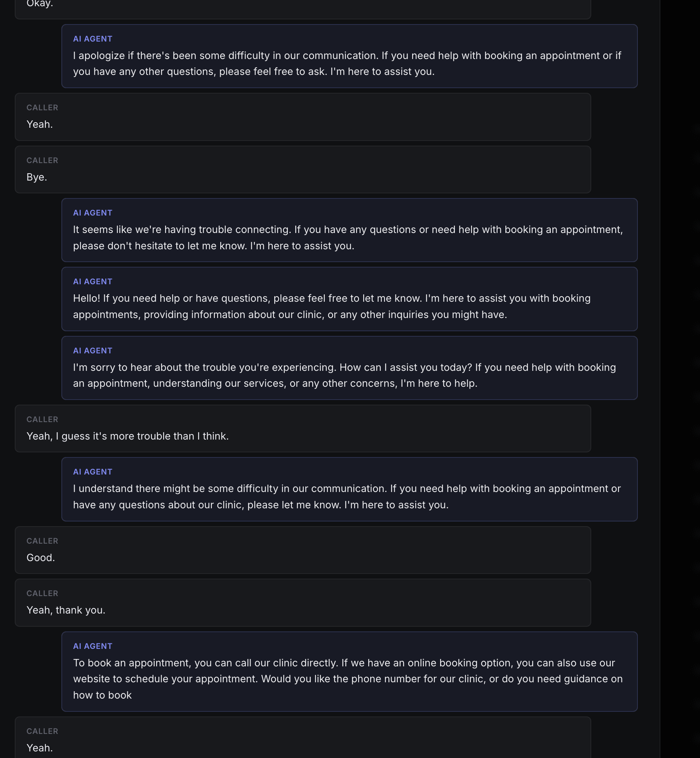Select AI message "I understand there might be some difficulty"
The image size is (700, 758).
pos(349,489)
